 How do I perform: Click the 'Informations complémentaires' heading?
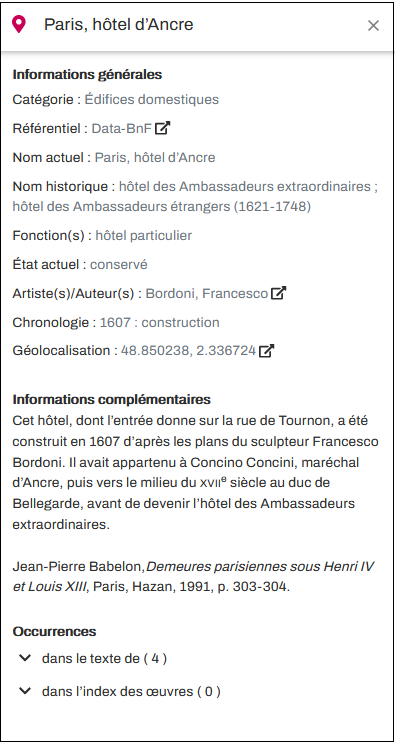(112, 399)
